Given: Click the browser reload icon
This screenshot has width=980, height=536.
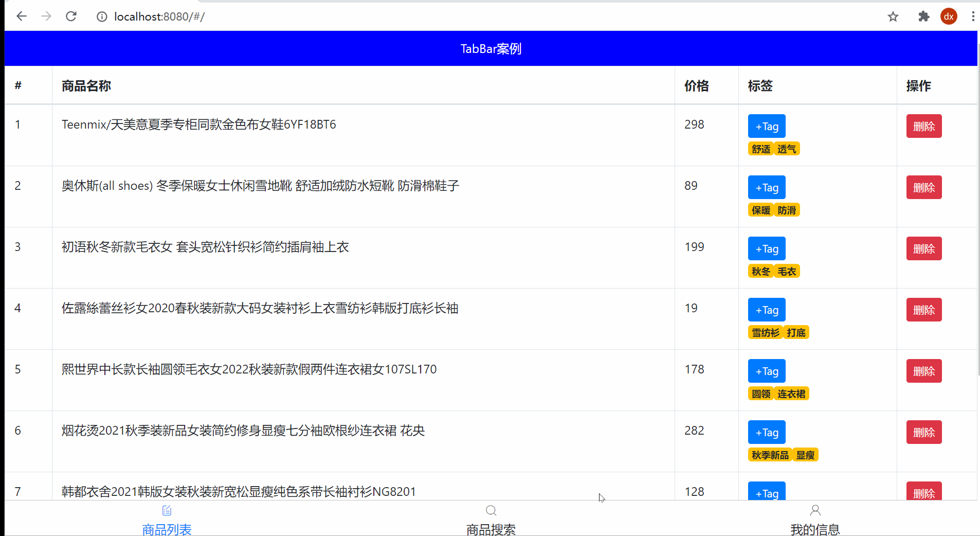Looking at the screenshot, I should [71, 16].
